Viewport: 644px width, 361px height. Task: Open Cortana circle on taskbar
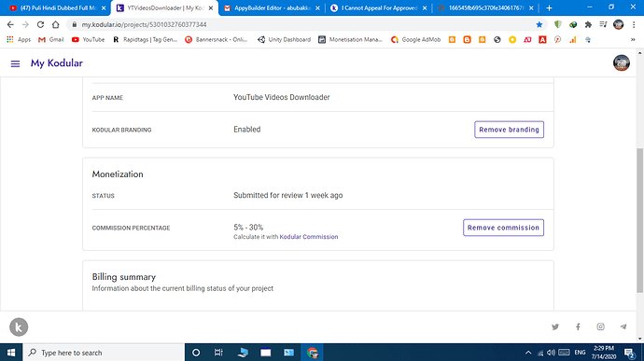[196, 353]
